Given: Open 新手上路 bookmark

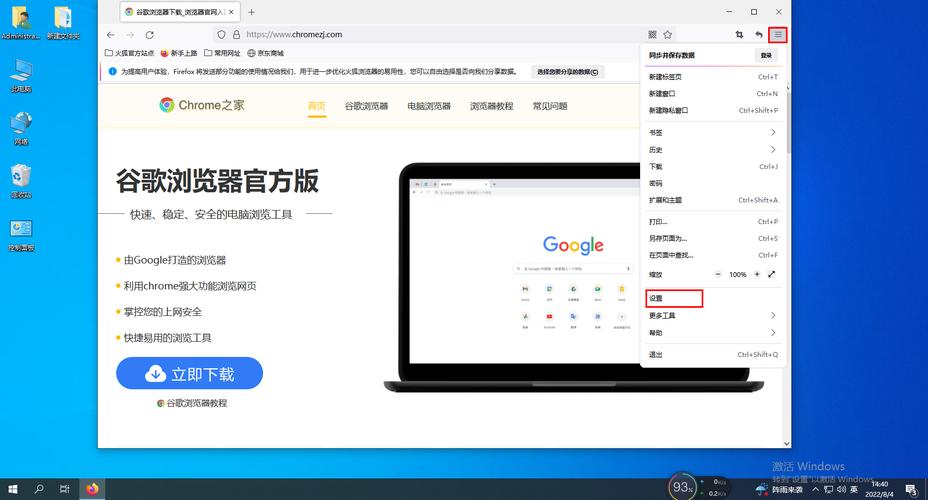Looking at the screenshot, I should tap(179, 53).
